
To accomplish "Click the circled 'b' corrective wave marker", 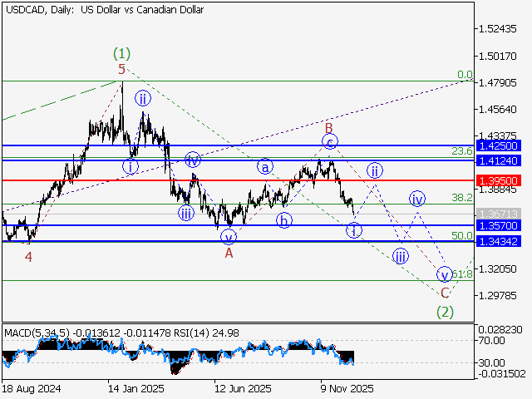I will (284, 220).
